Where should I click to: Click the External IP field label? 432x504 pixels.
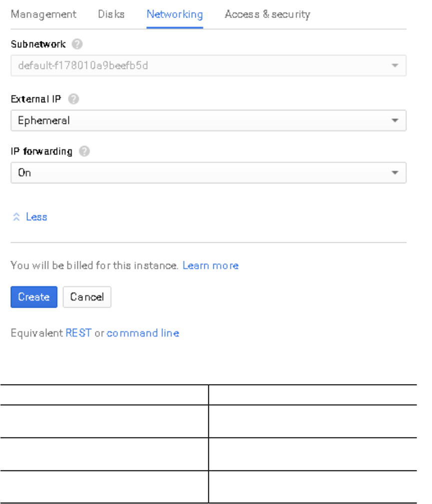tap(36, 99)
